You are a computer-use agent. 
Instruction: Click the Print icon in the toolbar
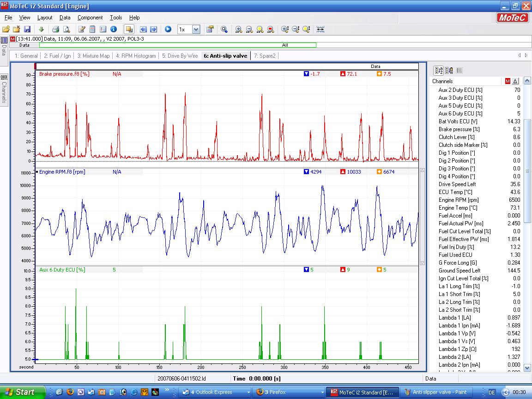56,29
